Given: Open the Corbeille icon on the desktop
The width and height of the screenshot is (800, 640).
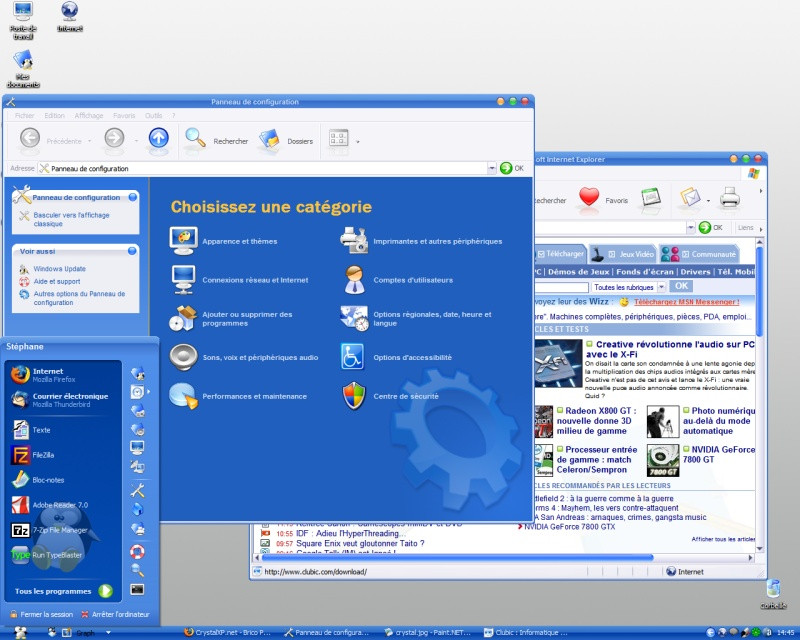Looking at the screenshot, I should click(x=771, y=590).
